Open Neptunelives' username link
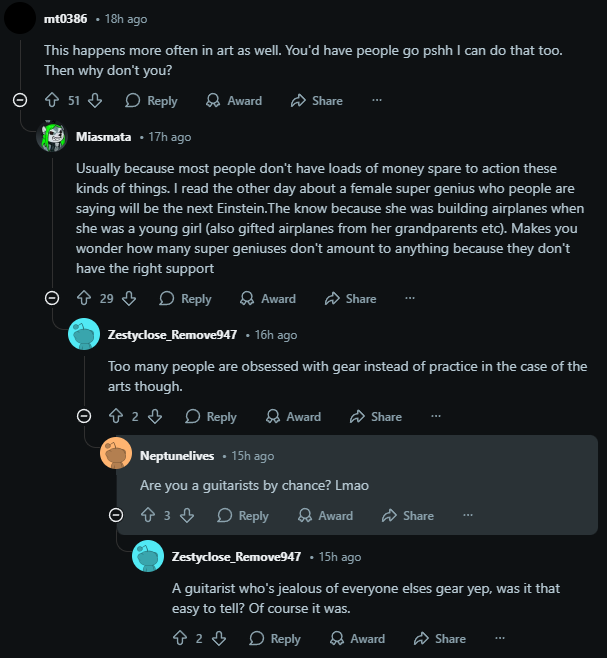Image resolution: width=607 pixels, height=658 pixels. 177,455
